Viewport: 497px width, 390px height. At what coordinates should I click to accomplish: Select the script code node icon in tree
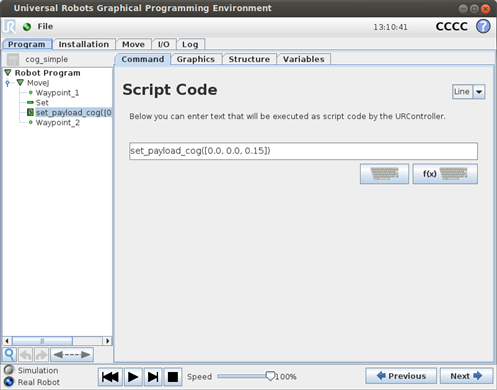[30, 112]
